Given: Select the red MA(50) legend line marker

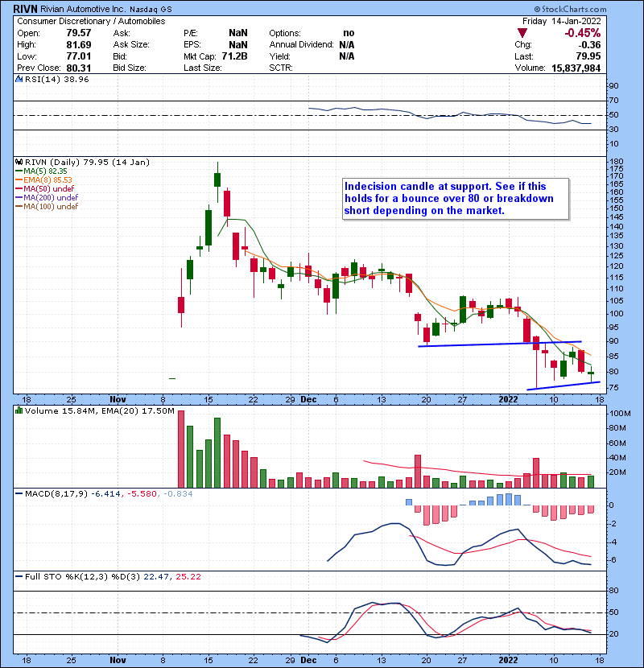Looking at the screenshot, I should point(19,189).
